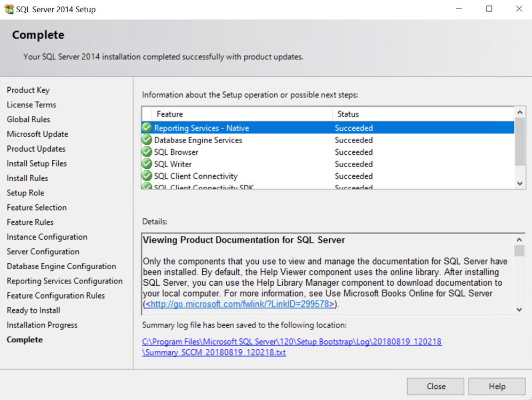The height and width of the screenshot is (400, 532).
Task: Select the Database Engine Services row
Action: click(x=328, y=140)
